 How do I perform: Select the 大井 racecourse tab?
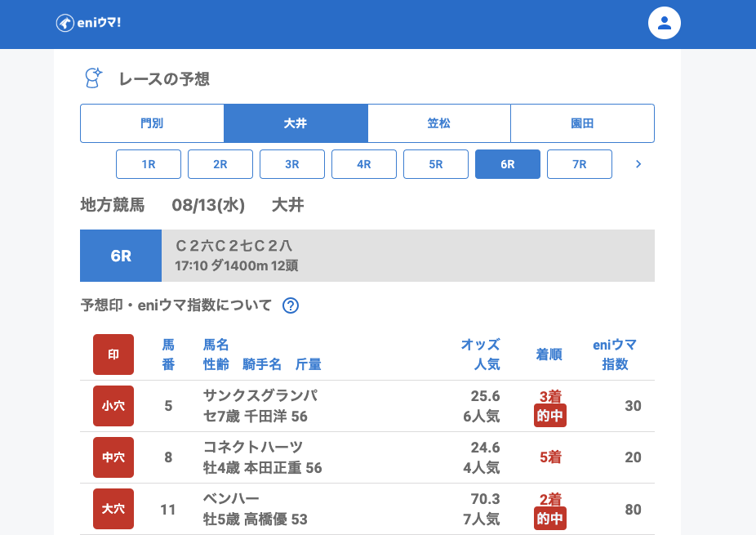click(x=296, y=123)
